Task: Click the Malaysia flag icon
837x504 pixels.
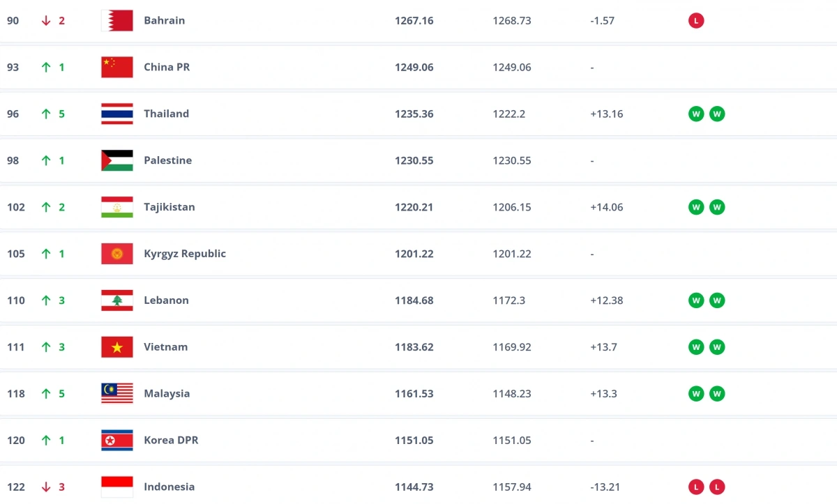Action: (116, 393)
